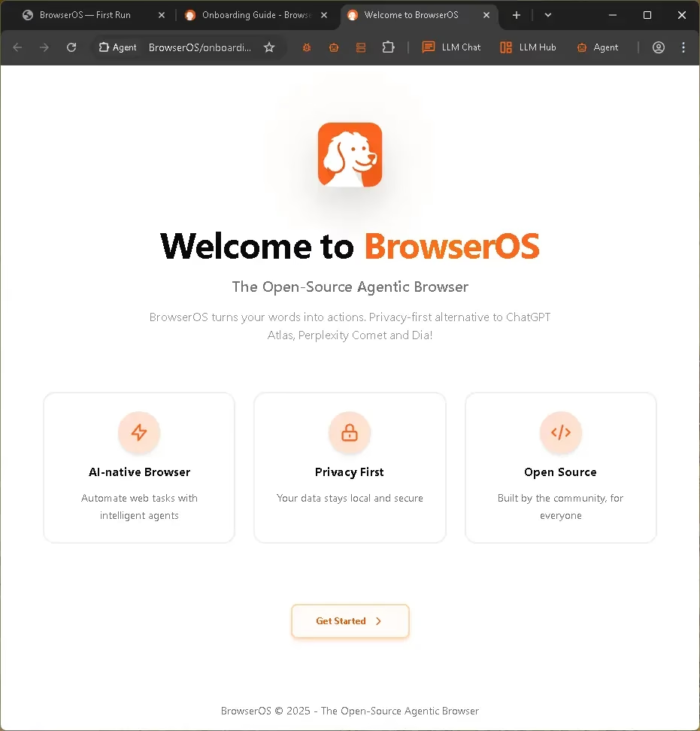Image resolution: width=700 pixels, height=731 pixels.
Task: Close the Onboarding Guide tab
Action: point(323,15)
